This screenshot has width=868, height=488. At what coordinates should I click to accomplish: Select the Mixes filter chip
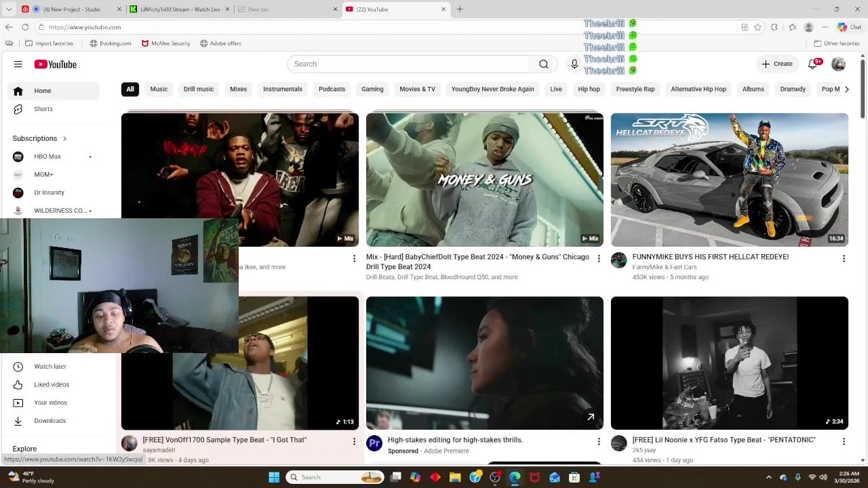tap(239, 89)
